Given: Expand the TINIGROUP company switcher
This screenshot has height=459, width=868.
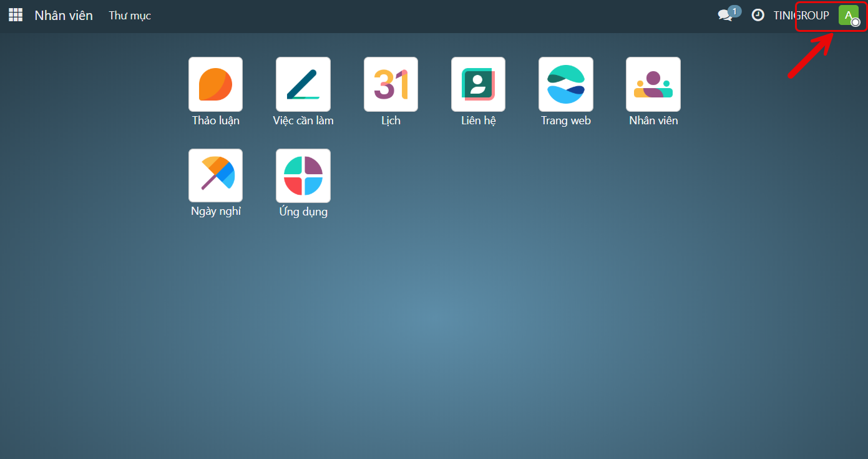Looking at the screenshot, I should point(801,16).
